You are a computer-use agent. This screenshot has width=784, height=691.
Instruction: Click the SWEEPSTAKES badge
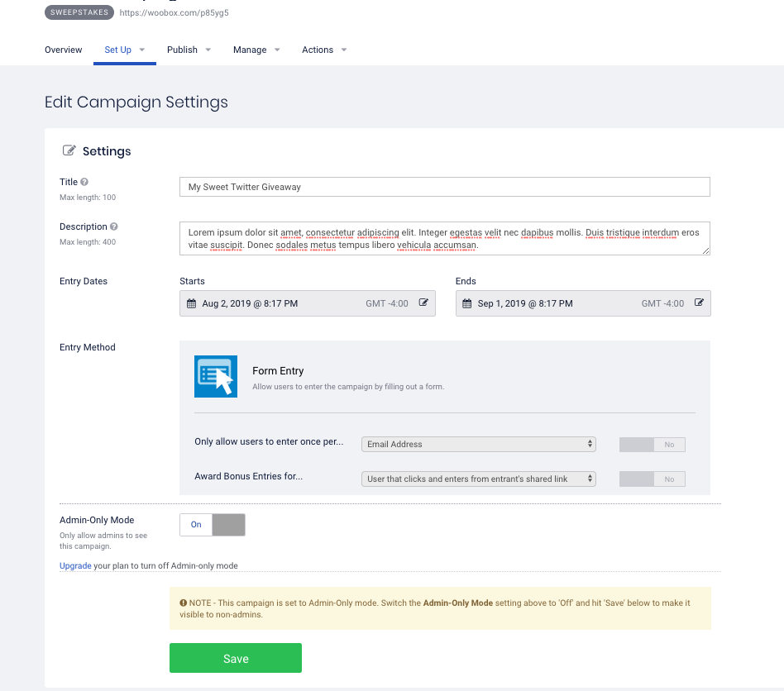pos(79,12)
